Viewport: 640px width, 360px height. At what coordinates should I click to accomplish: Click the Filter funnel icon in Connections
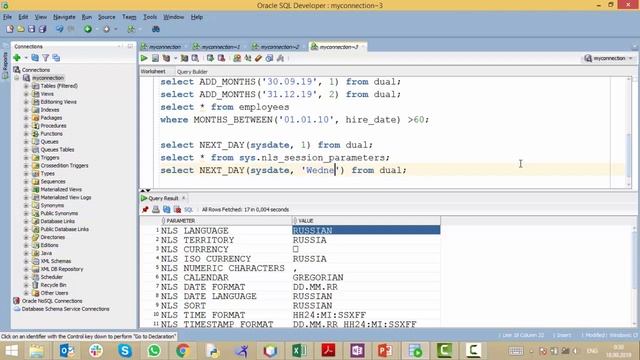tap(46, 58)
